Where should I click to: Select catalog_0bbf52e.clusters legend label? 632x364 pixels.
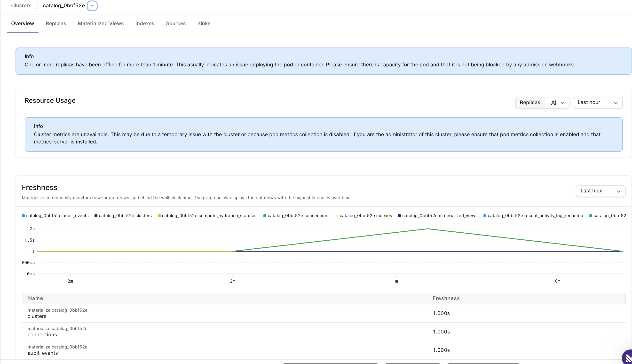[125, 216]
